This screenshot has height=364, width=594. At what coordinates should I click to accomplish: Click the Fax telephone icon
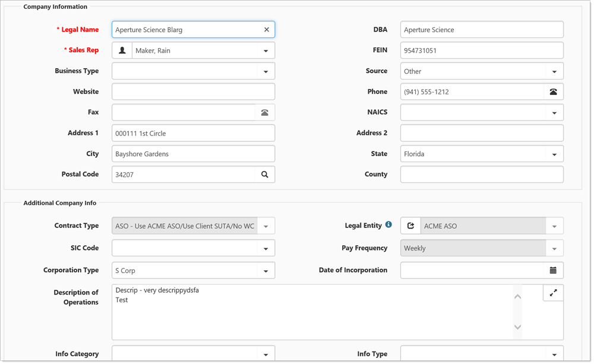(265, 112)
